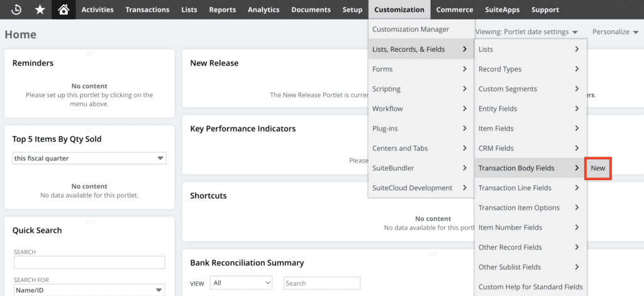Expand the Record Types submenu arrow
Image resolution: width=644 pixels, height=296 pixels.
[x=577, y=69]
